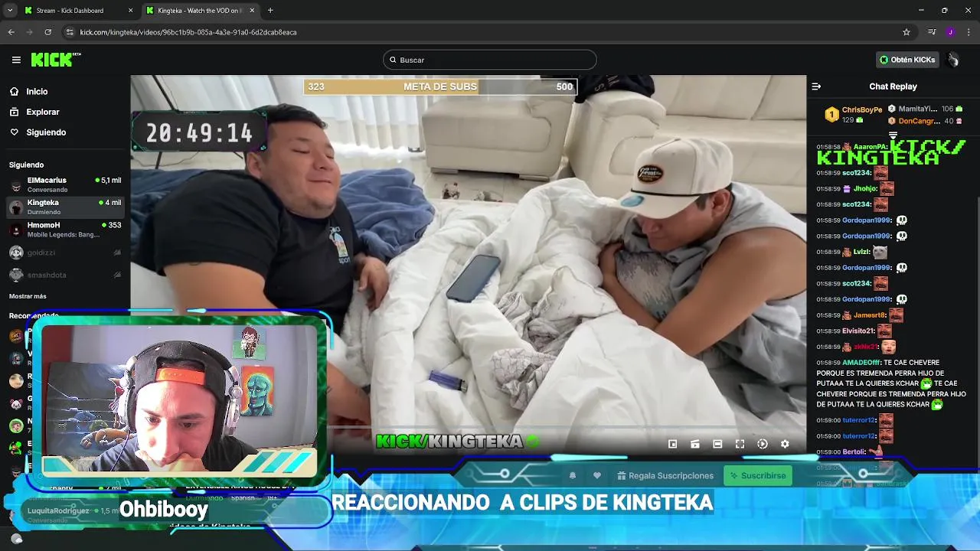This screenshot has width=980, height=551.
Task: Expand the gifters leaderboard arrow
Action: (x=893, y=135)
